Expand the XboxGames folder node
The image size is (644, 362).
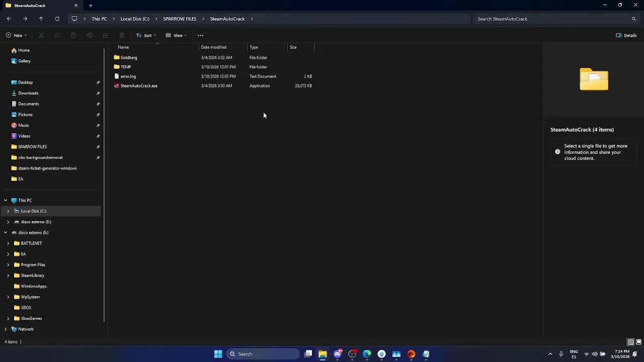pyautogui.click(x=8, y=318)
